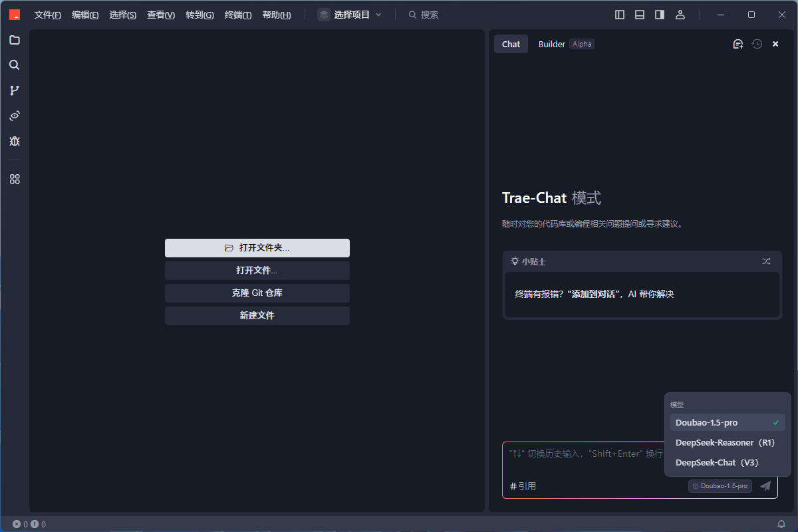The image size is (798, 532).
Task: Shuffle to another tip
Action: pyautogui.click(x=766, y=261)
